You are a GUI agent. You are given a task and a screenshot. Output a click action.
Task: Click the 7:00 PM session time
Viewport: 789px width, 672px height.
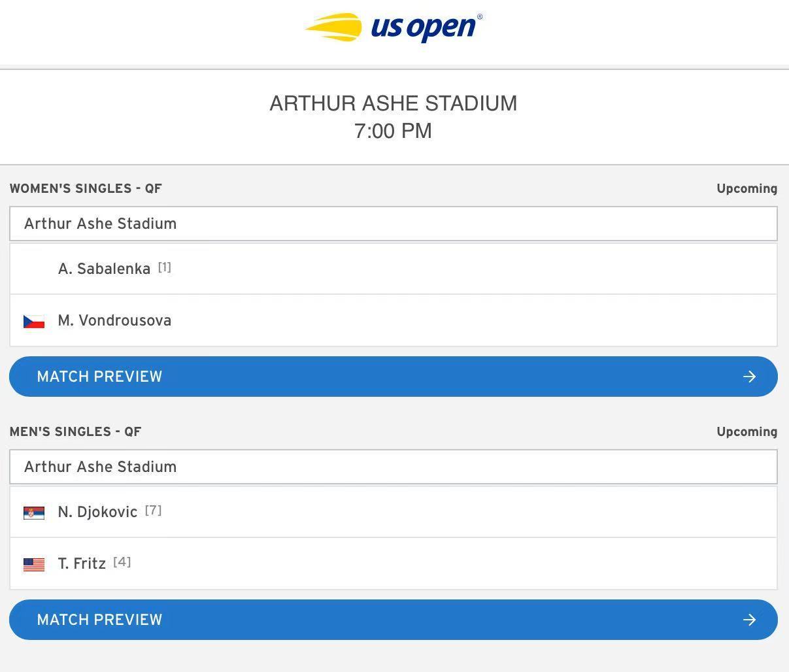[393, 131]
